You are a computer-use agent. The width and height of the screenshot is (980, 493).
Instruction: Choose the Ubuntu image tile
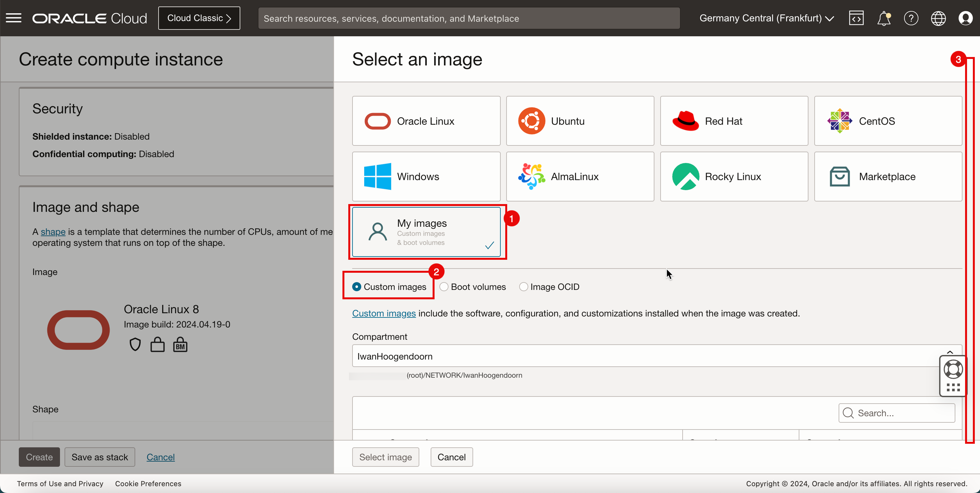tap(580, 121)
